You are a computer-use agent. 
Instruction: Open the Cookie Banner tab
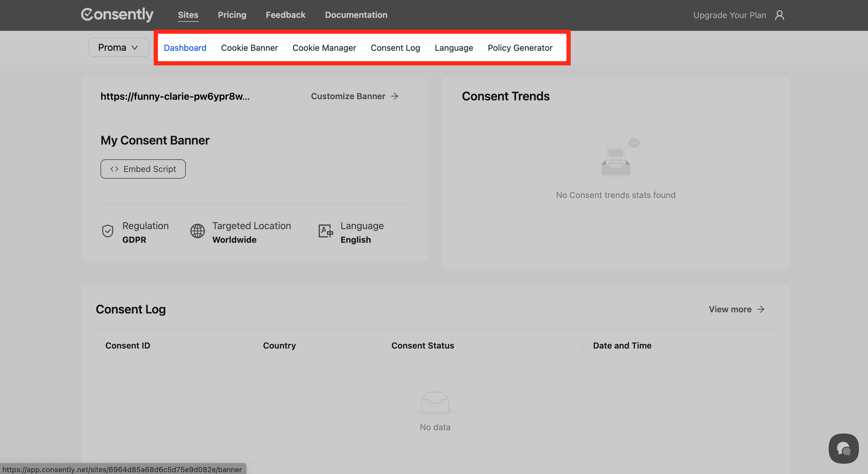pos(249,48)
